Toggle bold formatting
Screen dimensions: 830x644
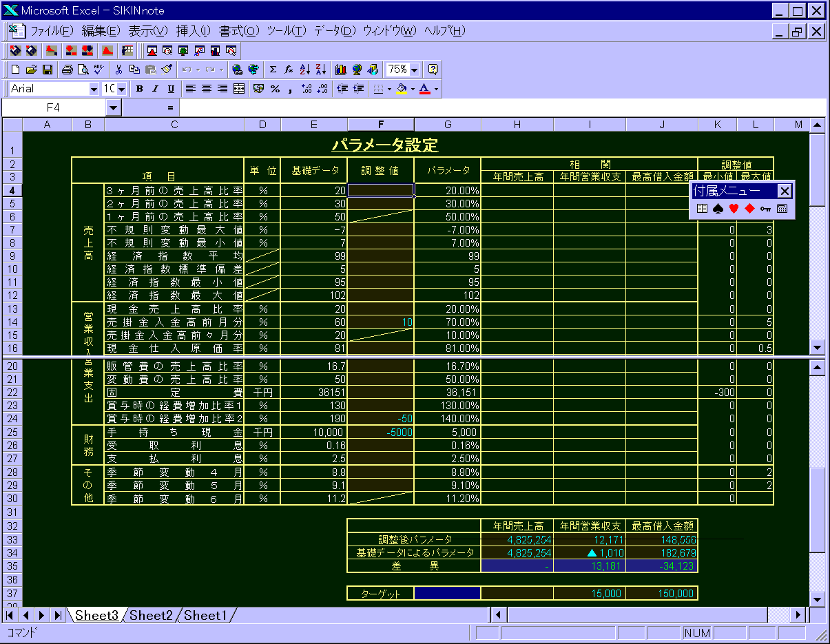pyautogui.click(x=139, y=89)
